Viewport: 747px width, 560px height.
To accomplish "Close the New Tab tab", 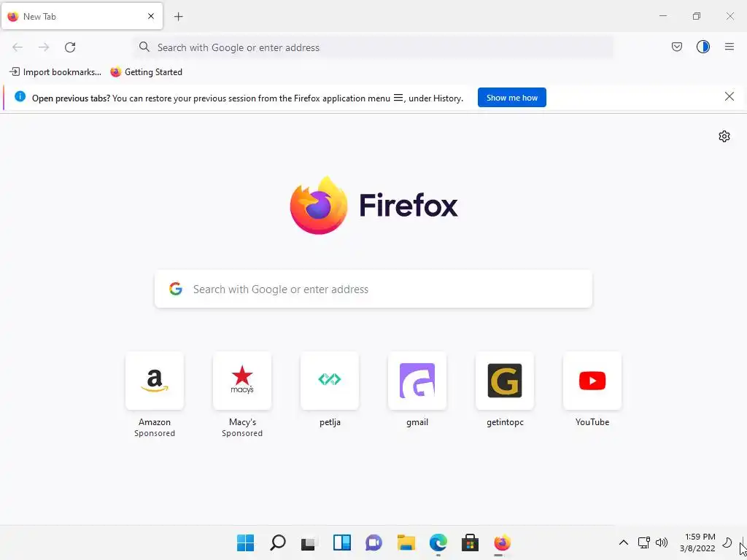I will tap(151, 16).
